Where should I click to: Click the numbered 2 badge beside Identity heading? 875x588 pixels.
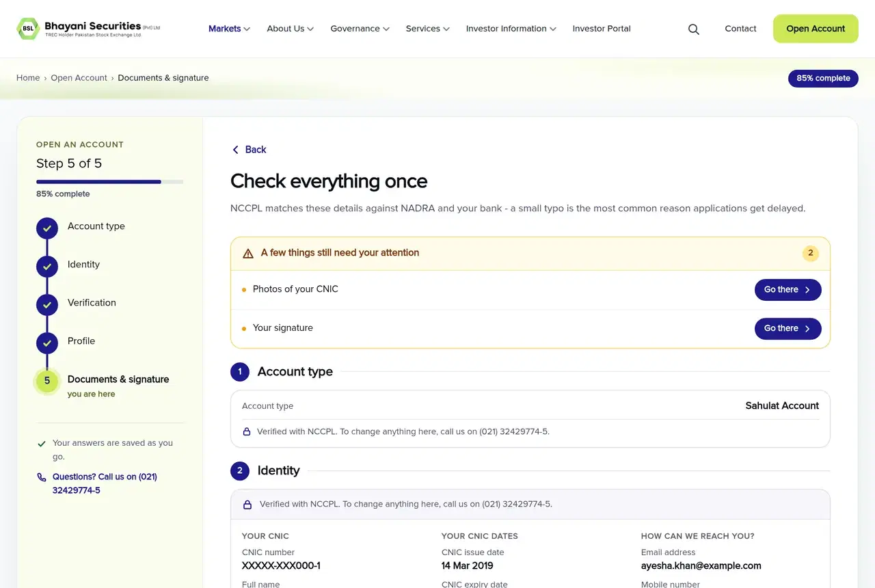click(240, 471)
